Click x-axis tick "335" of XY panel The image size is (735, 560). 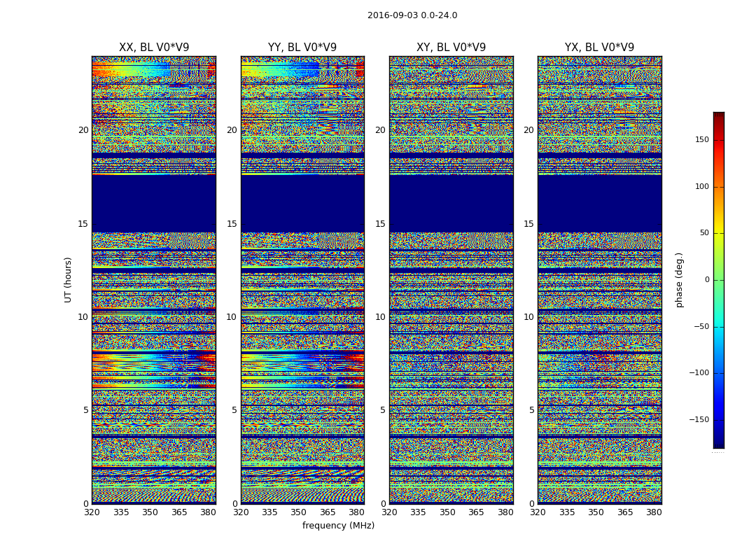click(418, 512)
